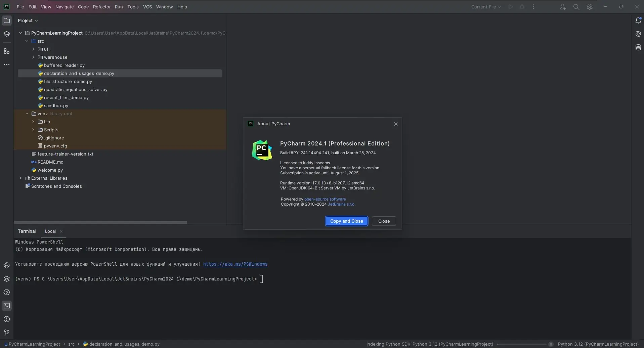The height and width of the screenshot is (348, 644).
Task: Open the Tools menu
Action: (x=133, y=7)
